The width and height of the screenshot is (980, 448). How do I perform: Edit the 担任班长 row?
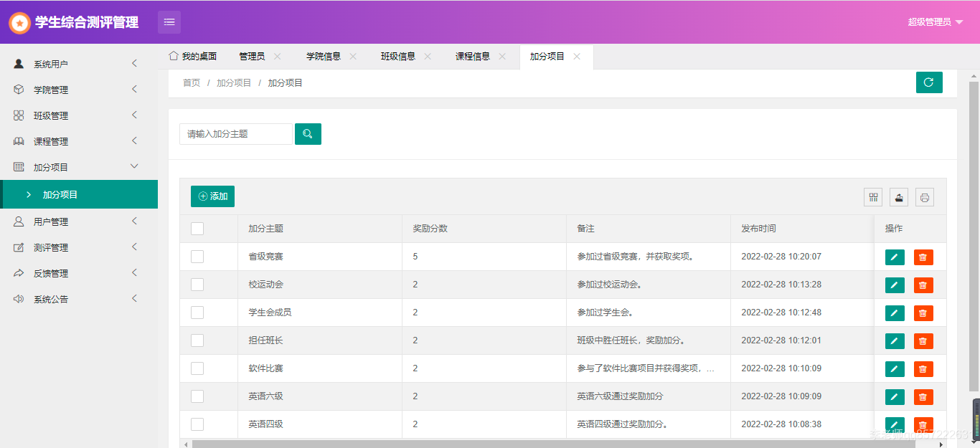[895, 341]
